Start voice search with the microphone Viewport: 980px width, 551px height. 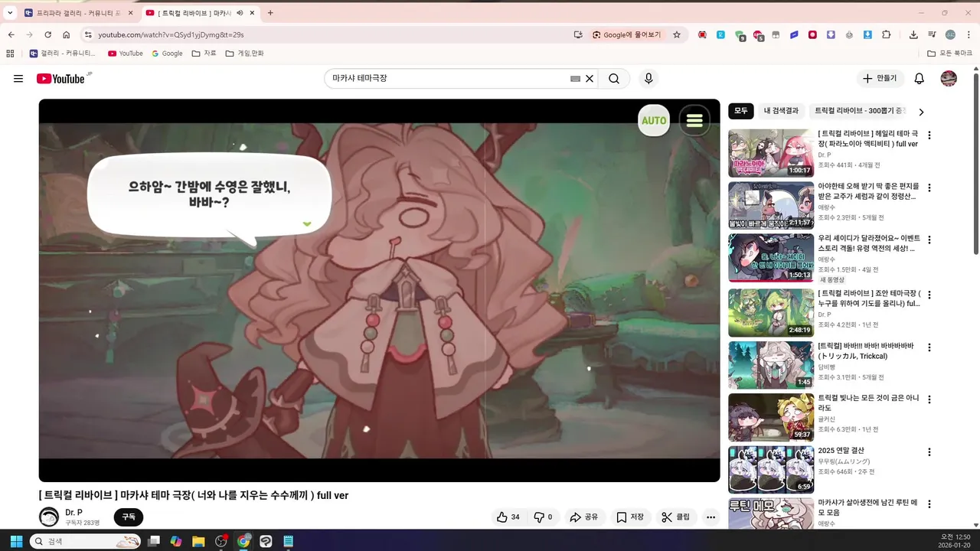click(x=648, y=79)
